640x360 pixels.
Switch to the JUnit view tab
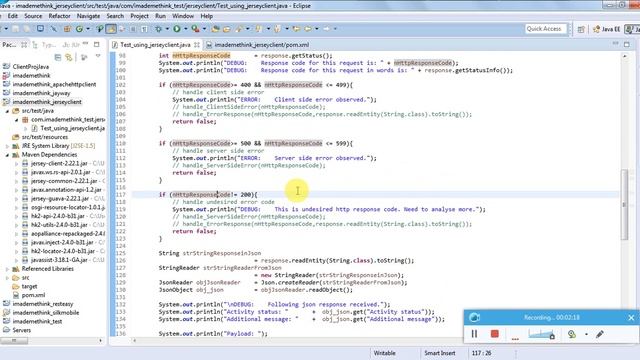coord(71,44)
